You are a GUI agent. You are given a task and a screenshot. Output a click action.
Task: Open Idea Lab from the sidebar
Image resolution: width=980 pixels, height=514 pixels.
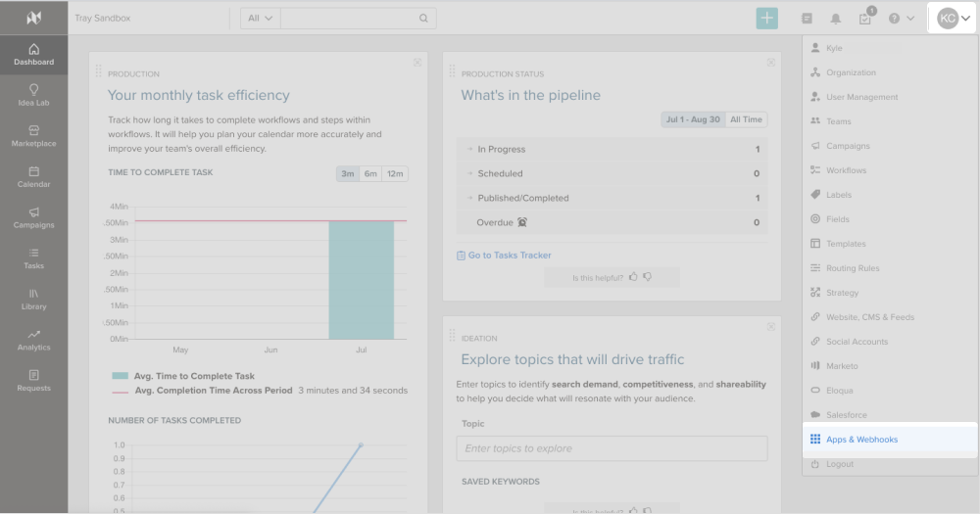pyautogui.click(x=33, y=96)
